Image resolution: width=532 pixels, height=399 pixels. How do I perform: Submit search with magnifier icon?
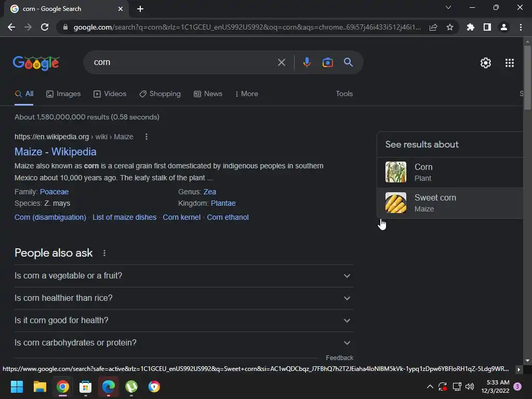(x=348, y=62)
